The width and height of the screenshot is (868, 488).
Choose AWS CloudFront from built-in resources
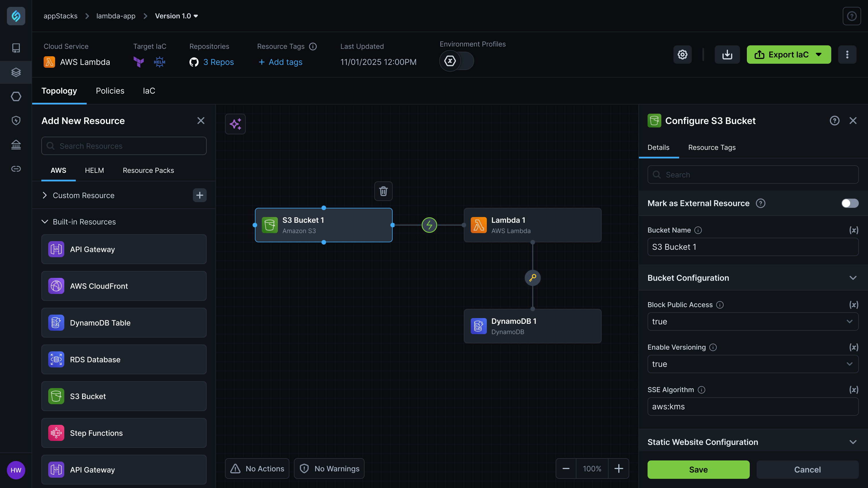coord(124,286)
